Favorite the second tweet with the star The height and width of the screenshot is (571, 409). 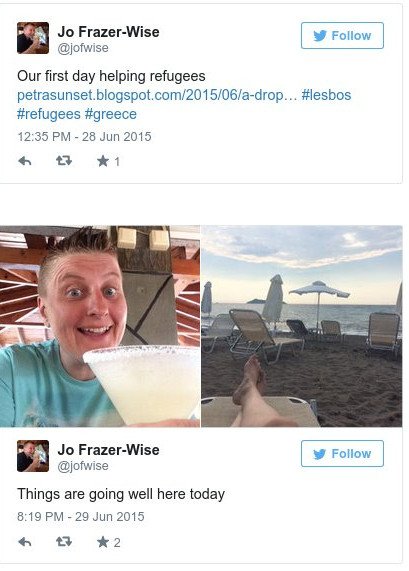click(x=103, y=542)
